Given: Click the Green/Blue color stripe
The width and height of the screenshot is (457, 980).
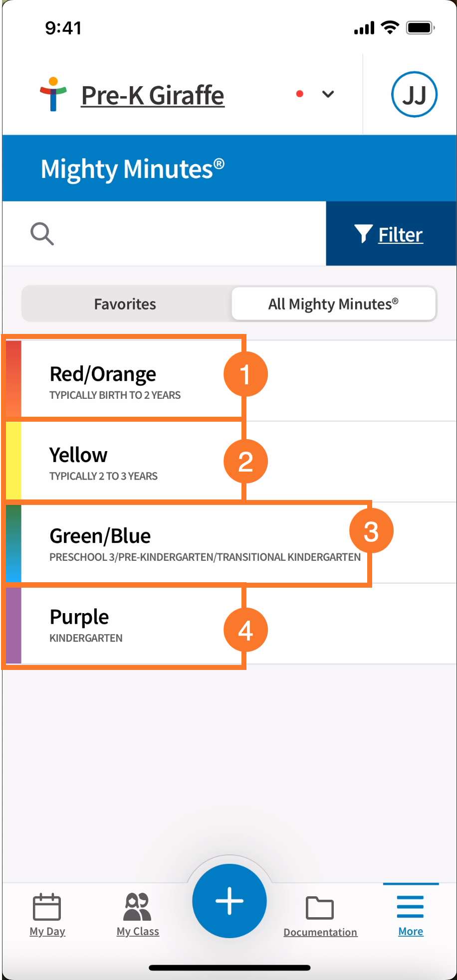Looking at the screenshot, I should pos(13,543).
